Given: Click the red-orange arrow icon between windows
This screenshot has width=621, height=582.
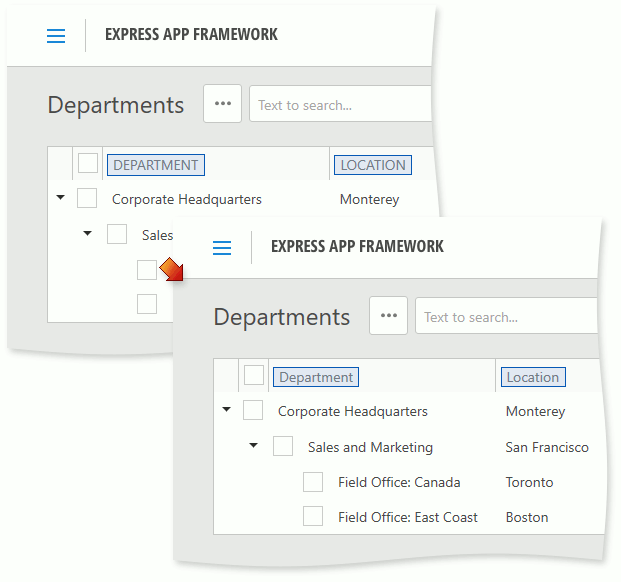Looking at the screenshot, I should 172,269.
